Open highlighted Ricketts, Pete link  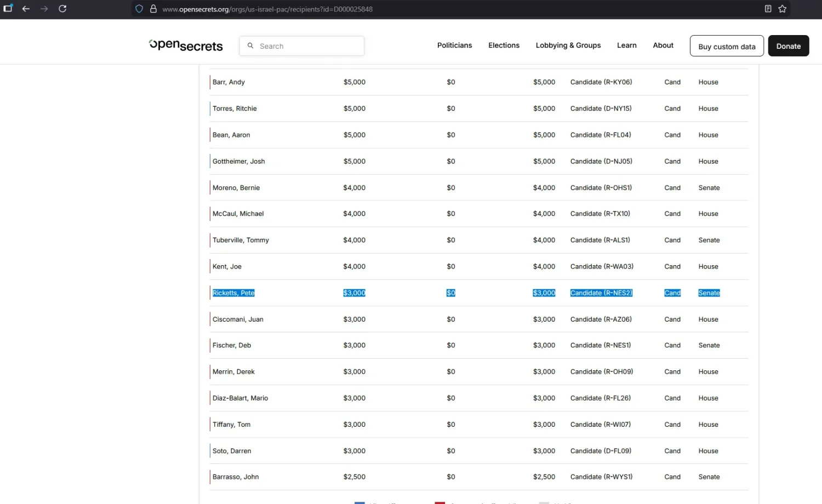[x=233, y=293]
